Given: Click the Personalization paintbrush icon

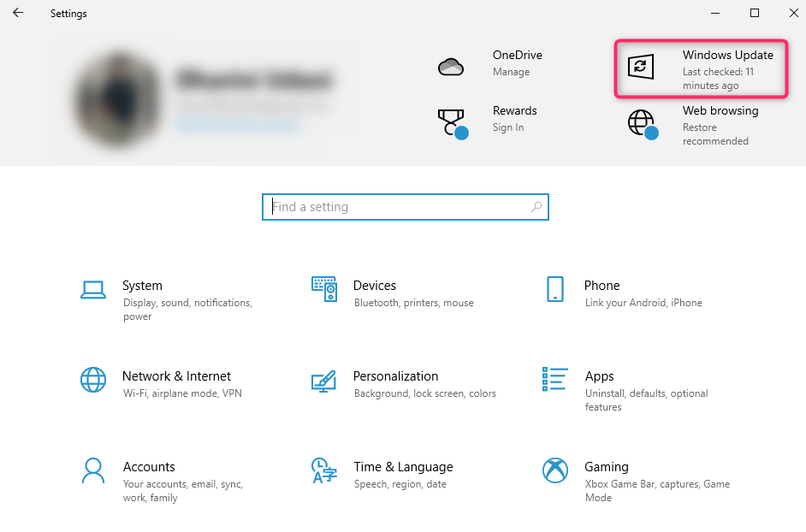Looking at the screenshot, I should [323, 380].
